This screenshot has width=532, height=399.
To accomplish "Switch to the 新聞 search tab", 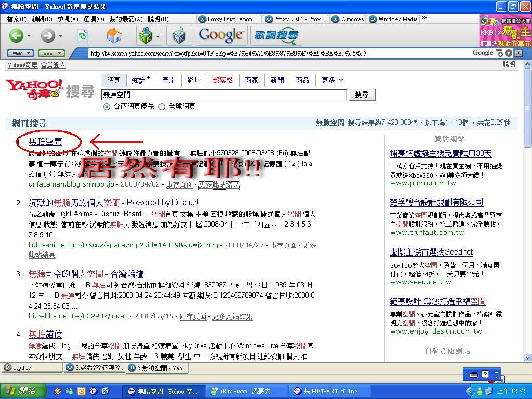I will tap(277, 81).
